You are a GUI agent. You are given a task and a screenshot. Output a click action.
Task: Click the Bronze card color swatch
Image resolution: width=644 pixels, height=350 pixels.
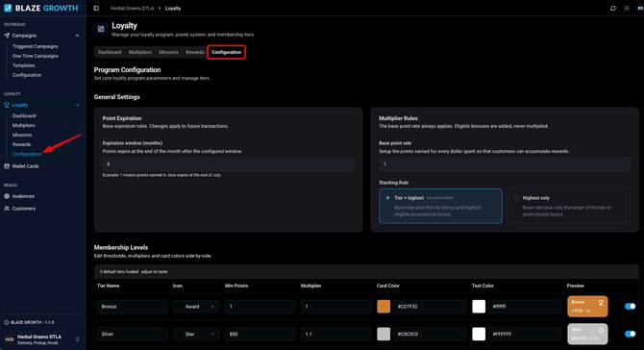[384, 307]
